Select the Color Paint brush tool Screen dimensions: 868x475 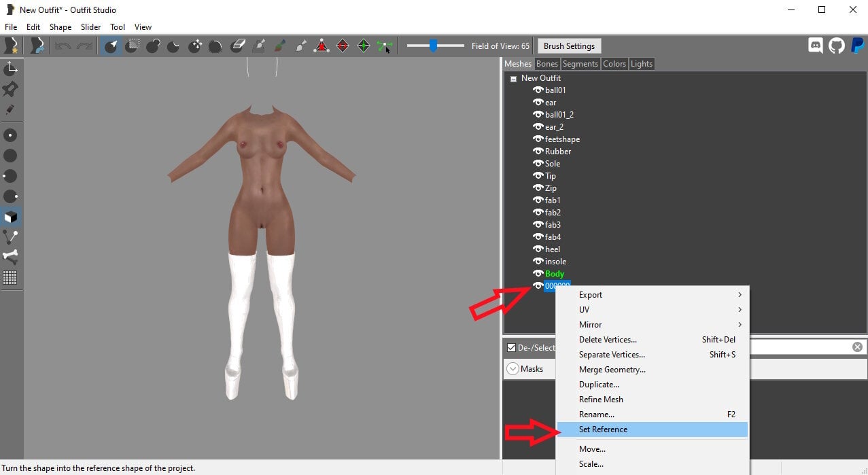pyautogui.click(x=279, y=46)
